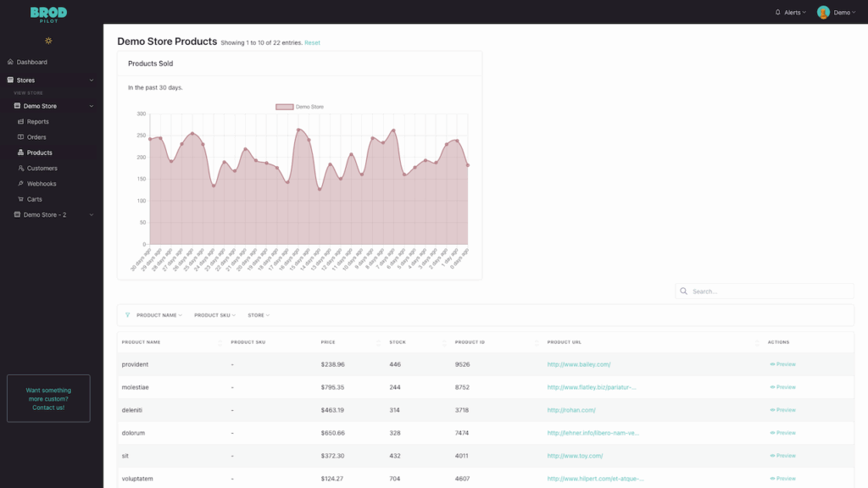
Task: Sort table by Stock column
Action: coord(415,342)
